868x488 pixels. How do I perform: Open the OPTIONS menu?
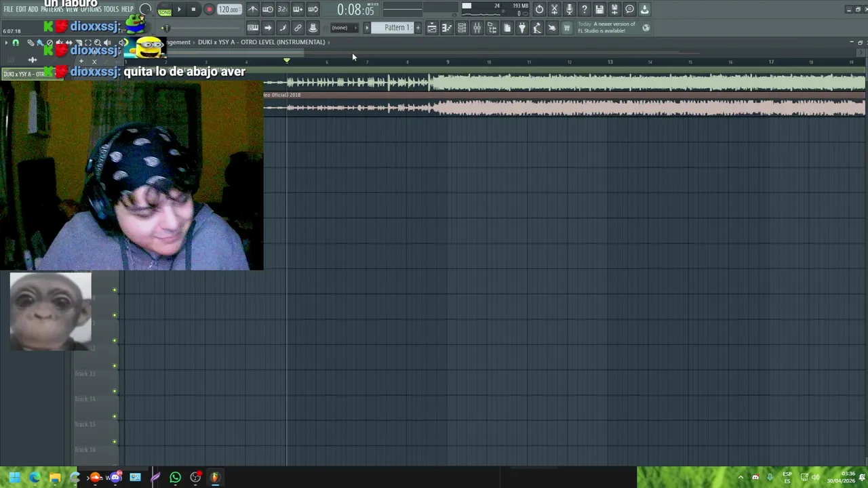[91, 9]
